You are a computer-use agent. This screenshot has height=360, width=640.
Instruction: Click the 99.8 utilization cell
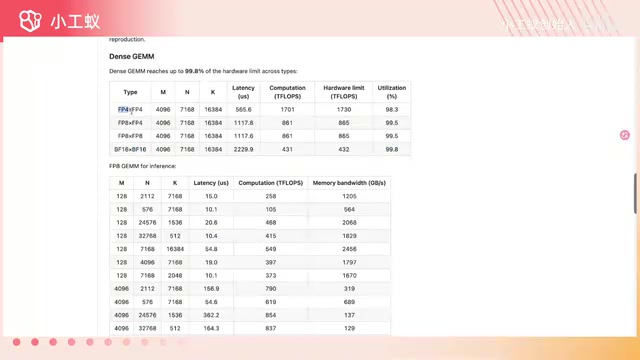(391, 149)
